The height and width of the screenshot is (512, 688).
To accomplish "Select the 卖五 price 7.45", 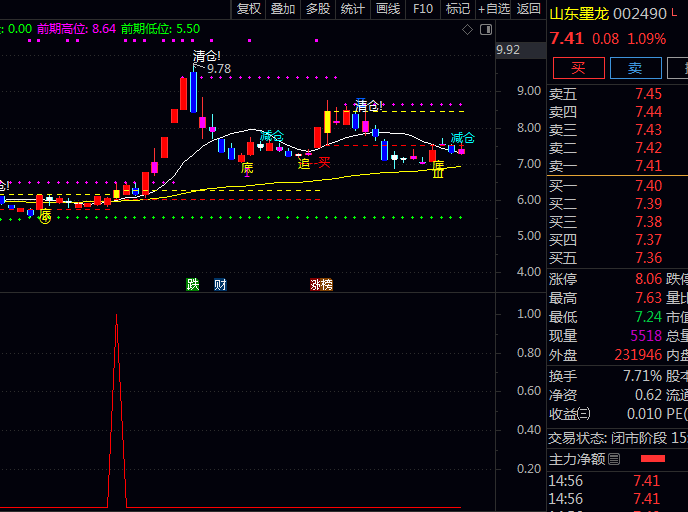I will pyautogui.click(x=648, y=94).
